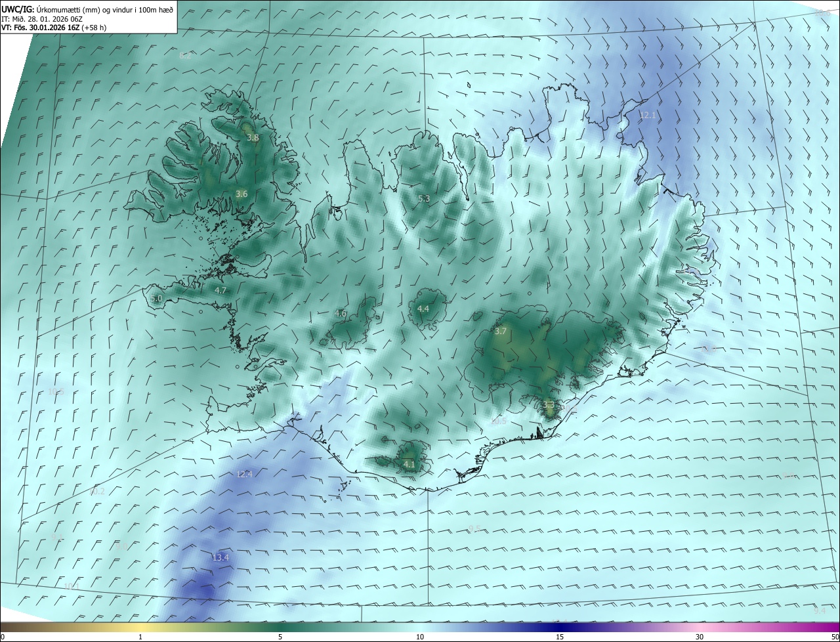Click the 5.3 value label in north Iceland
Image resolution: width=840 pixels, height=642 pixels.
[424, 198]
